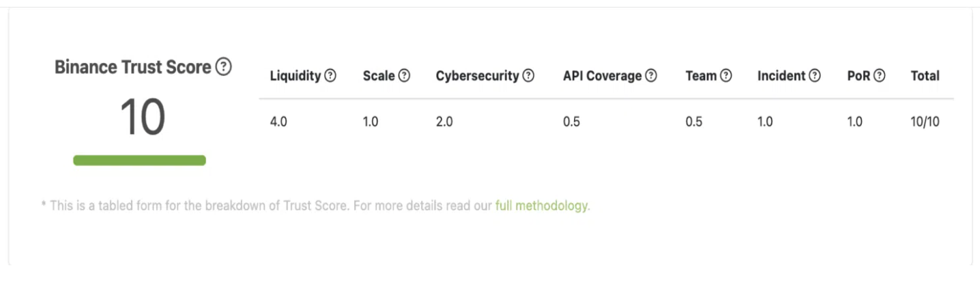The height and width of the screenshot is (283, 980).
Task: Select the API Coverage column header text
Action: [602, 76]
